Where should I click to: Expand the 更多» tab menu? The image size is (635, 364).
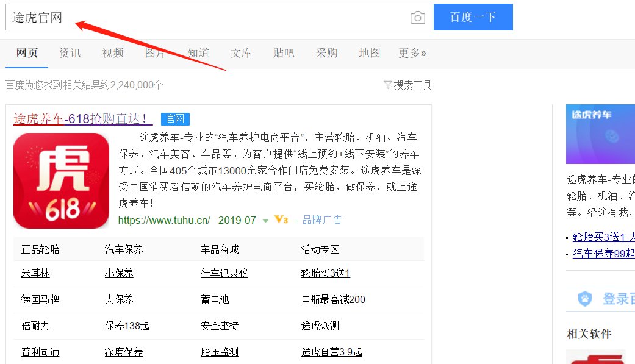coord(412,53)
